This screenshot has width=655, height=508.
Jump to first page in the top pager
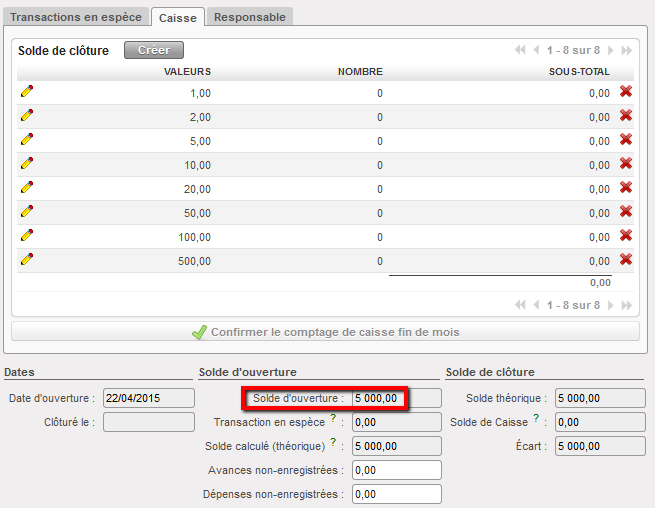pos(520,50)
